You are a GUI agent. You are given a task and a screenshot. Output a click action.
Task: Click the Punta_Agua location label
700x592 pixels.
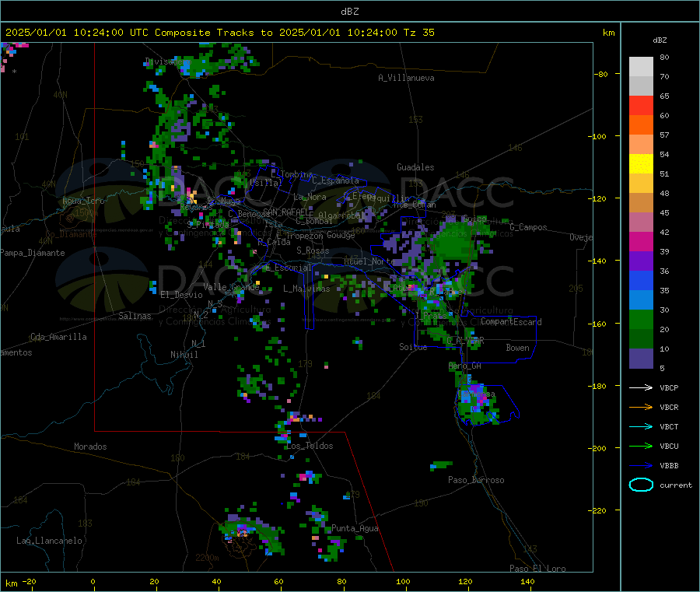[x=355, y=528]
